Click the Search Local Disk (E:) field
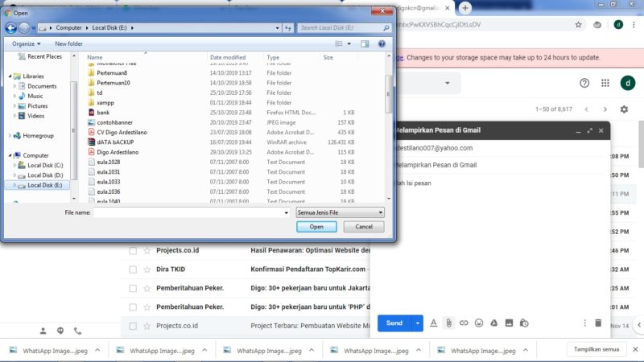The image size is (644, 362). 345,28
